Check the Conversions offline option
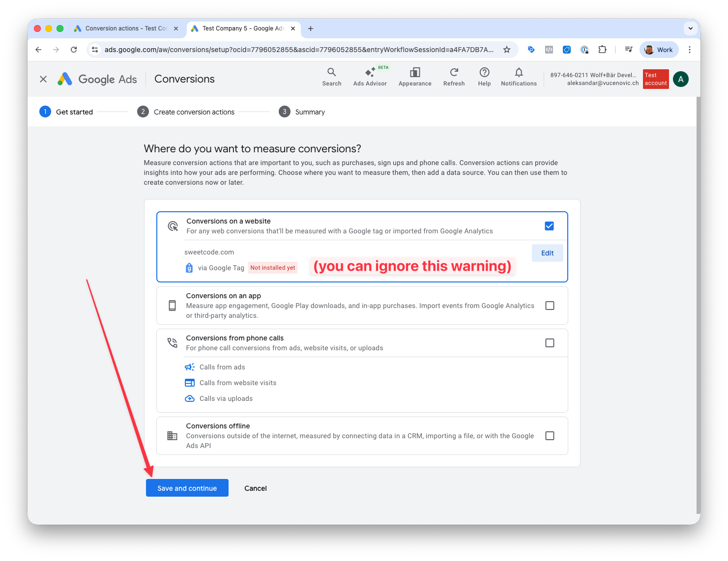This screenshot has height=561, width=728. (x=550, y=435)
